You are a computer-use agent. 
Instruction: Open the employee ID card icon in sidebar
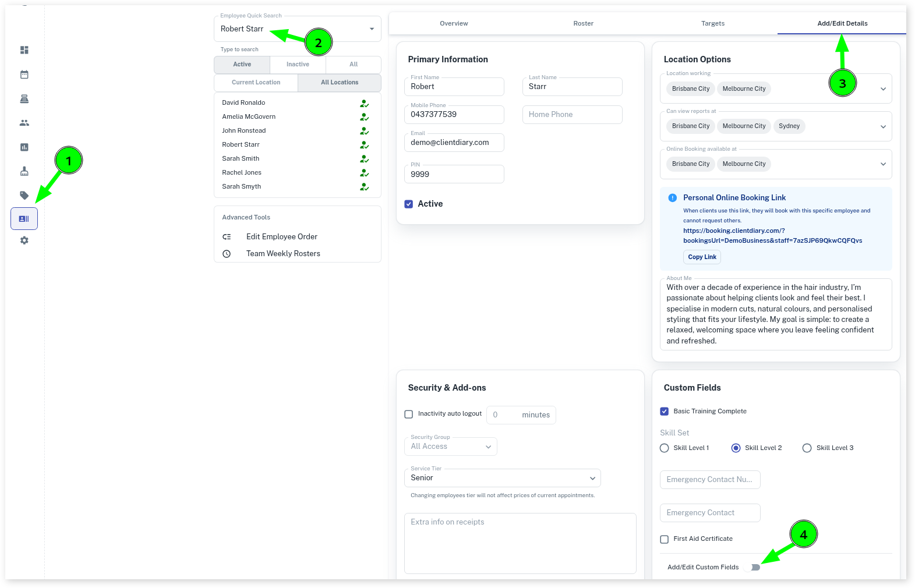point(24,219)
